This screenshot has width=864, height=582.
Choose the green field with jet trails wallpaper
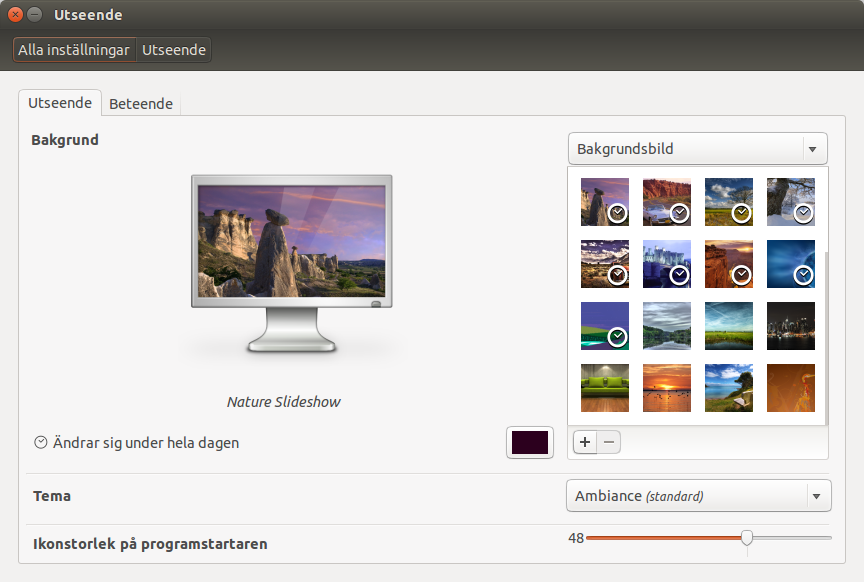pos(728,326)
